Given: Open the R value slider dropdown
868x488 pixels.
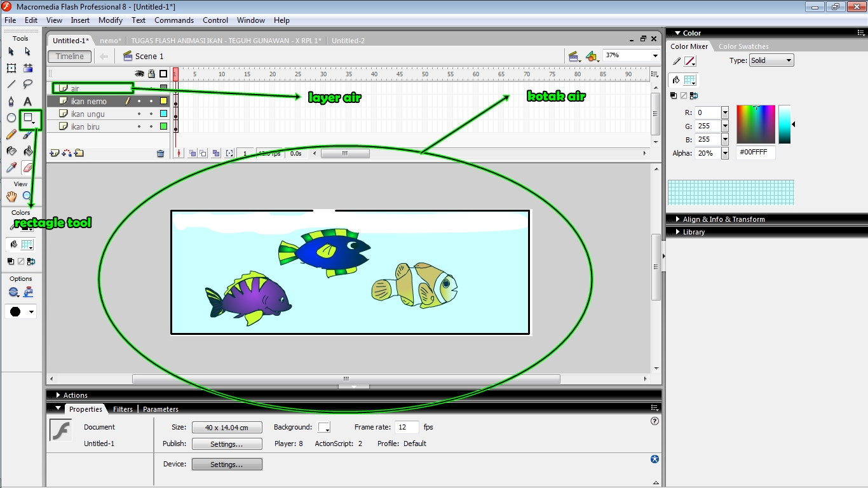Looking at the screenshot, I should click(725, 112).
